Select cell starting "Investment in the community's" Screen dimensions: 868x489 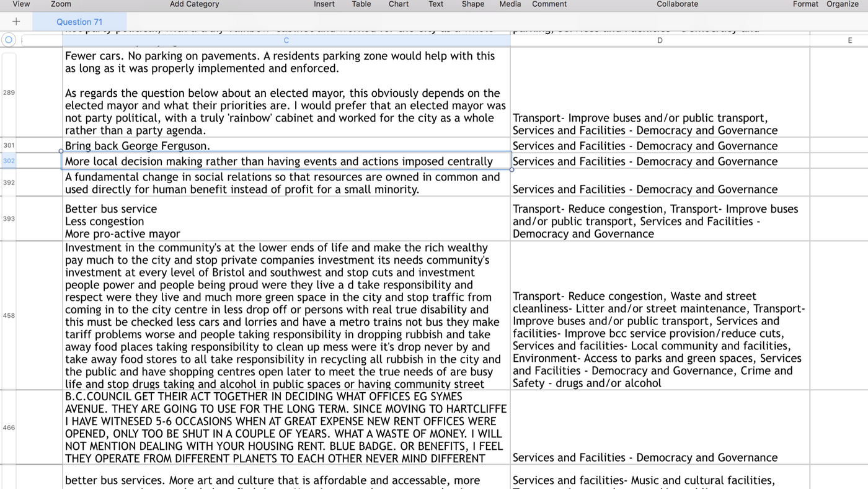point(286,315)
